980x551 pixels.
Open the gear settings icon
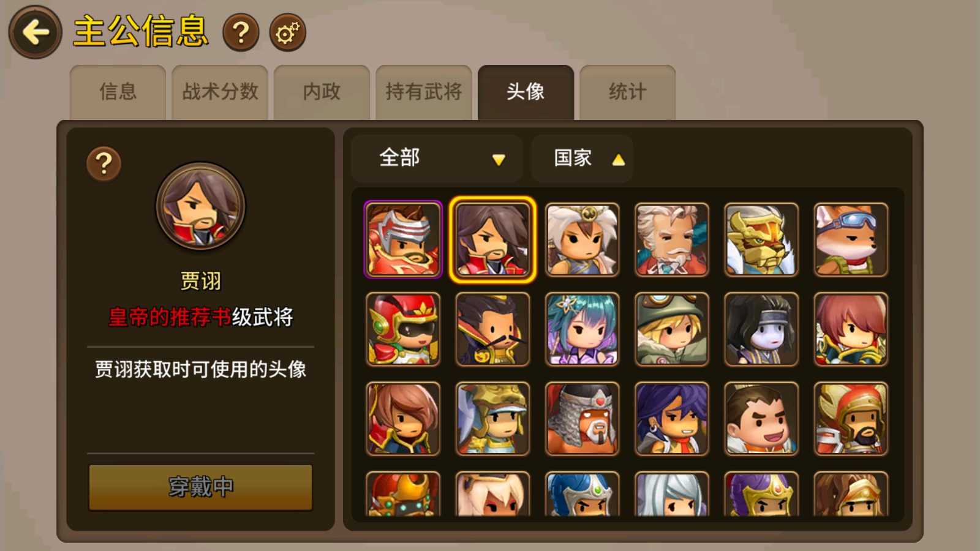[287, 32]
